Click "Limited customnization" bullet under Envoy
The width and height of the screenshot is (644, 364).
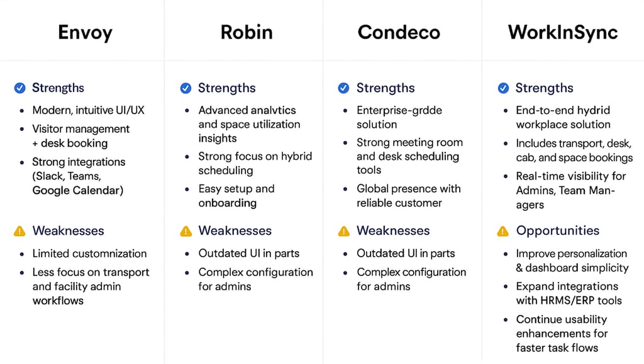tap(89, 254)
